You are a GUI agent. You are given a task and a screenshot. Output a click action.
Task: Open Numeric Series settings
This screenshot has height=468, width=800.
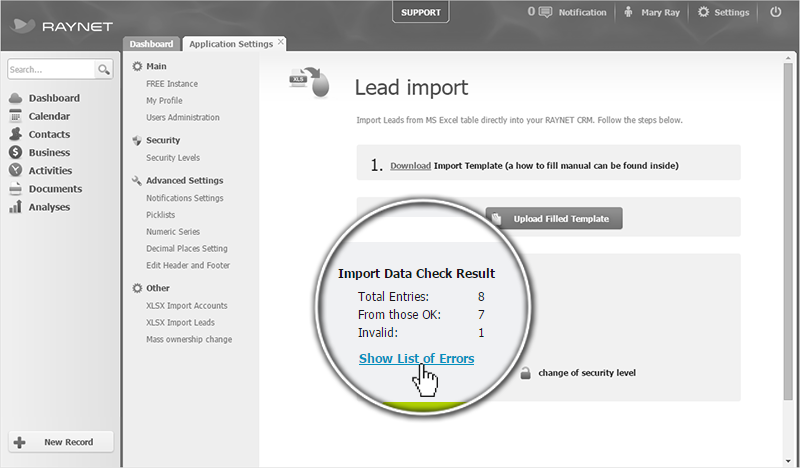173,232
